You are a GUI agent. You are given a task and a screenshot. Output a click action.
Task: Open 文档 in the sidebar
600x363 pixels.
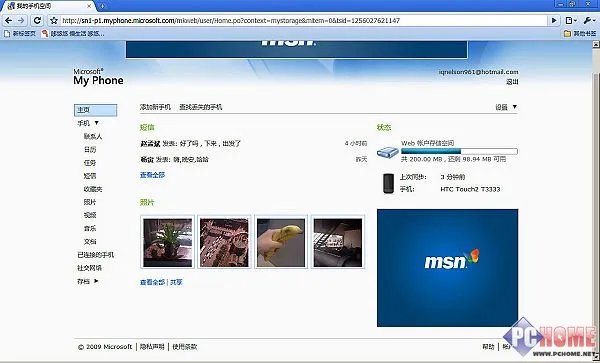[90, 242]
